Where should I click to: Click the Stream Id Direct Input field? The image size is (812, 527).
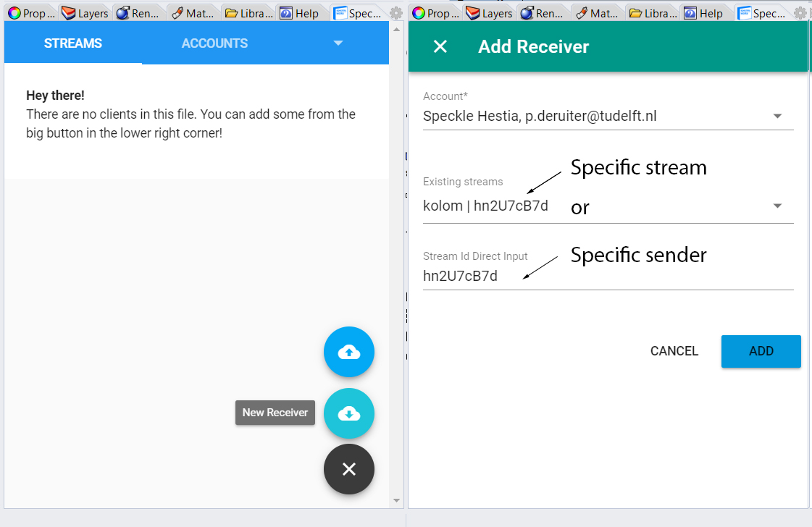607,276
